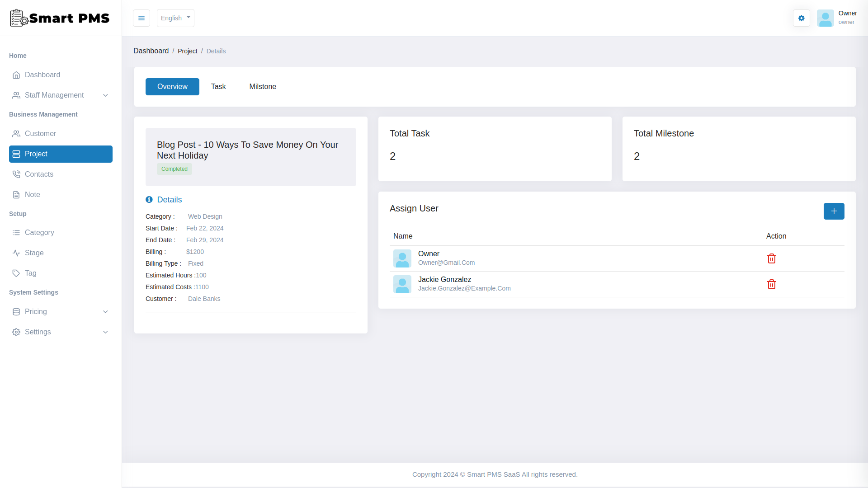Screen dimensions: 868x488
Task: Navigate to Project via breadcrumb link
Action: point(187,51)
